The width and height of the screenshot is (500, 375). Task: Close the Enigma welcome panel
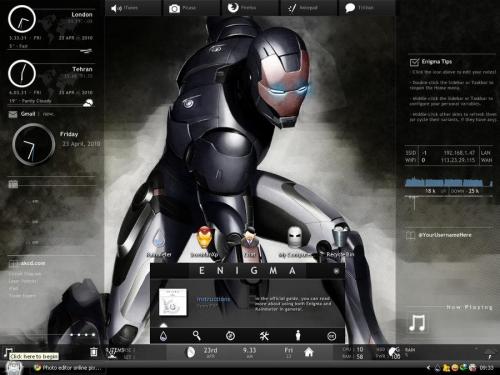pos(336,271)
